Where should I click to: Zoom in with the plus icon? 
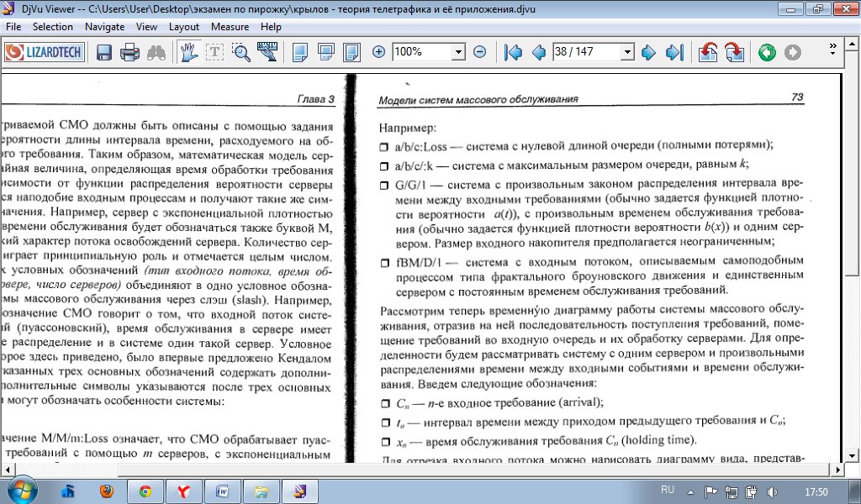click(x=378, y=52)
